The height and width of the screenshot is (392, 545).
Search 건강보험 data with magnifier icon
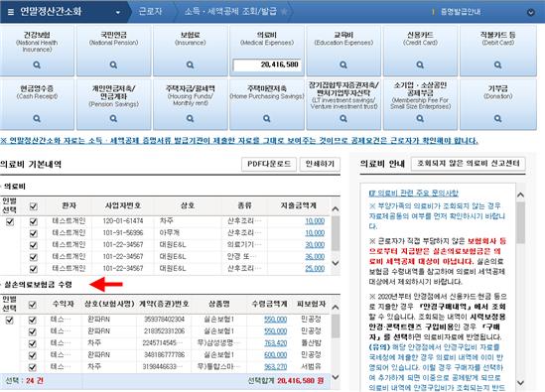(37, 65)
